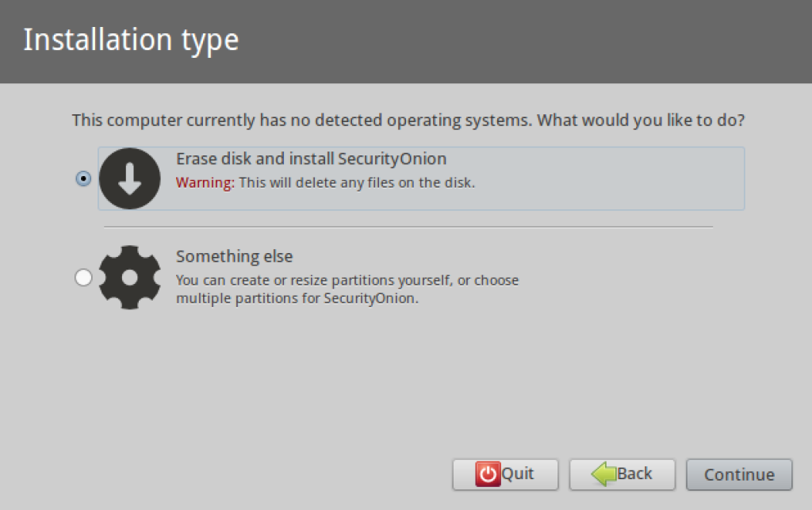
Task: Click the gear icon for Something else
Action: (x=130, y=278)
